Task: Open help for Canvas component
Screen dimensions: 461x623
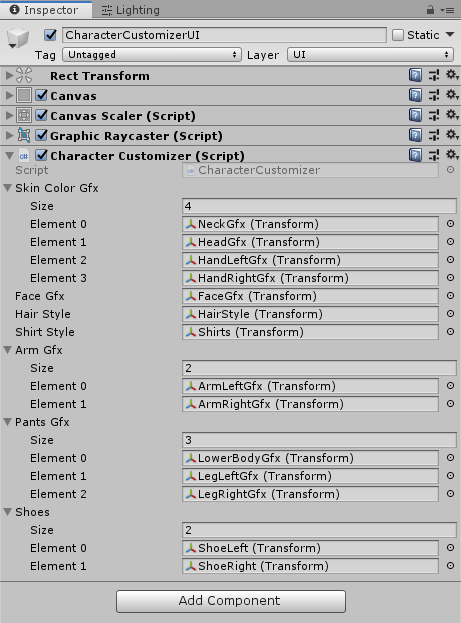Action: 415,95
